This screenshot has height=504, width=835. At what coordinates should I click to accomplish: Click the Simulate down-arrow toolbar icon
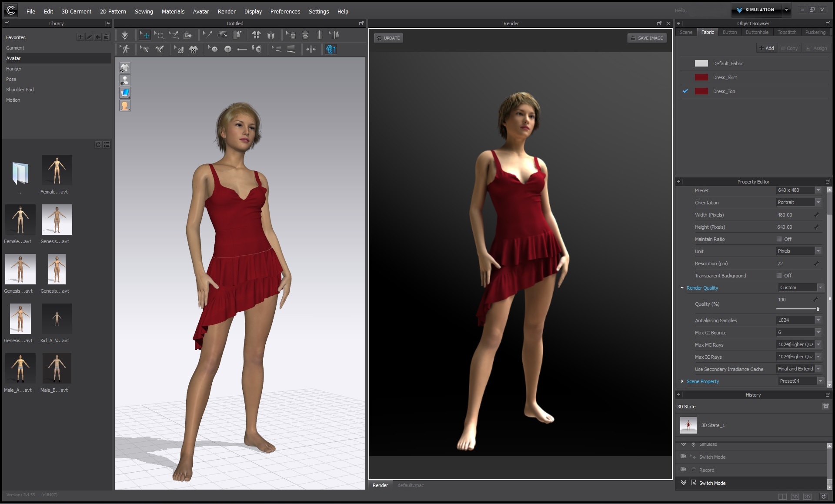[x=125, y=35]
